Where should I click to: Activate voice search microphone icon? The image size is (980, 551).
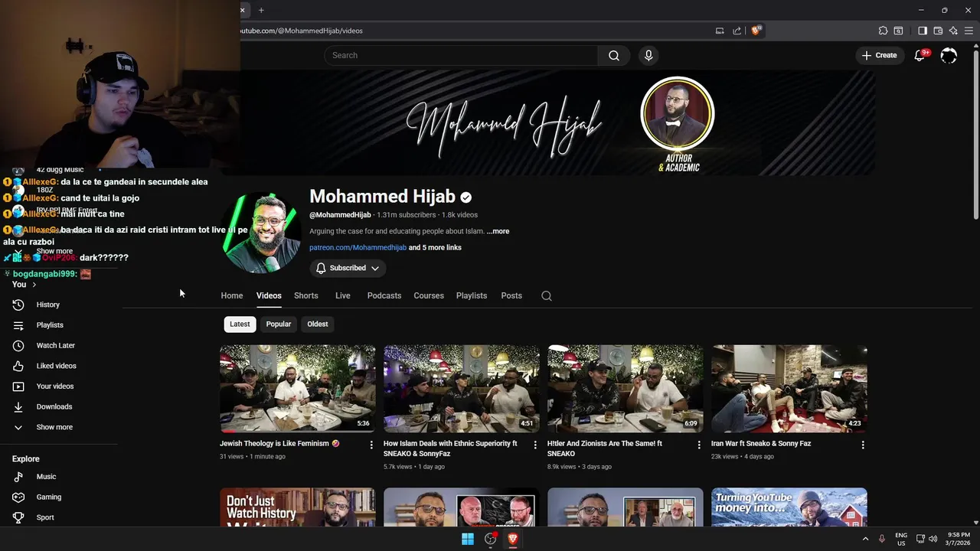click(x=648, y=55)
